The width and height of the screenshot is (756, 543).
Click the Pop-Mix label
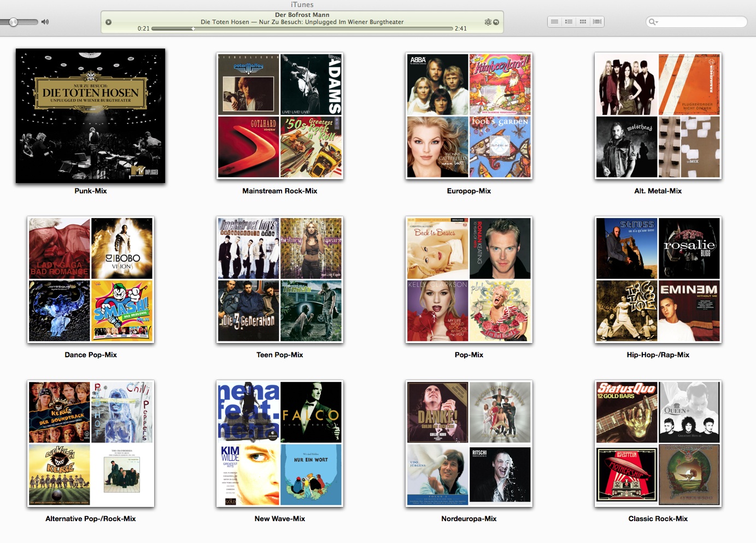pos(469,355)
